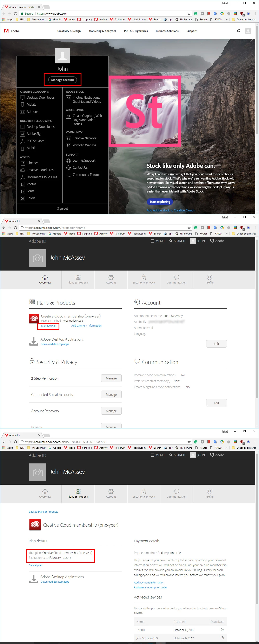The height and width of the screenshot is (644, 259).
Task: Switch to Plans & Products tab in overview window
Action: (x=78, y=280)
